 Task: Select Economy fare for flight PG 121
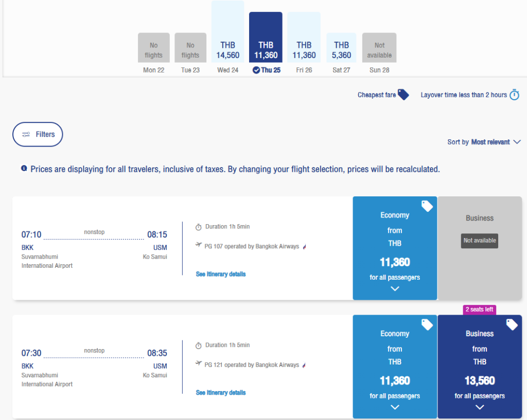(x=395, y=367)
